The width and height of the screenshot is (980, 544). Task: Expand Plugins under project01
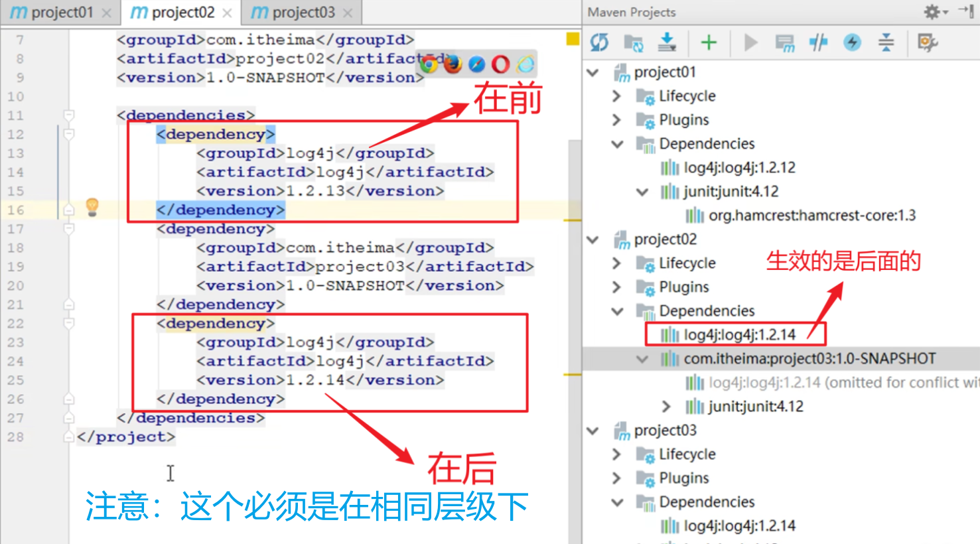click(617, 120)
